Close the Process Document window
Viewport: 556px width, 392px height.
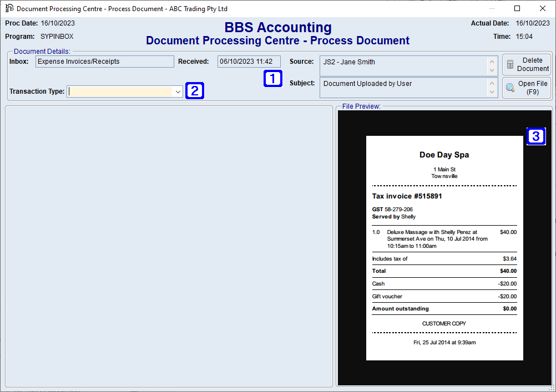(543, 8)
